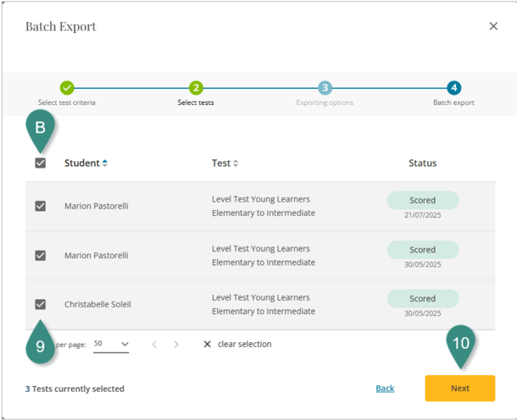The image size is (517, 420).
Task: Go to next page arrow
Action: pos(176,345)
